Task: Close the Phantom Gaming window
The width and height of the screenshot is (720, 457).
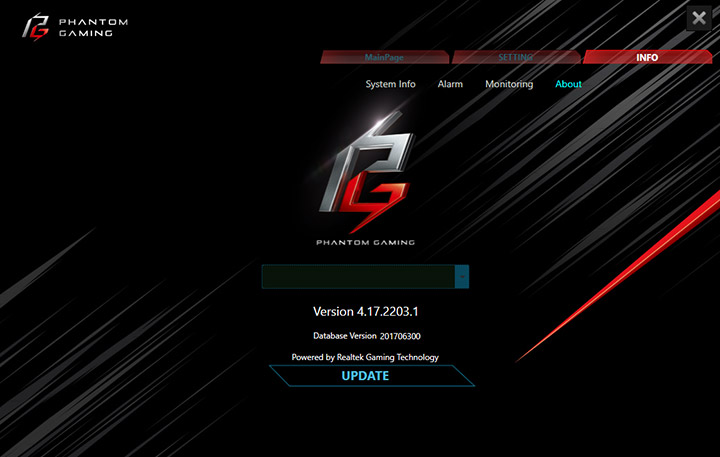Action: point(699,18)
